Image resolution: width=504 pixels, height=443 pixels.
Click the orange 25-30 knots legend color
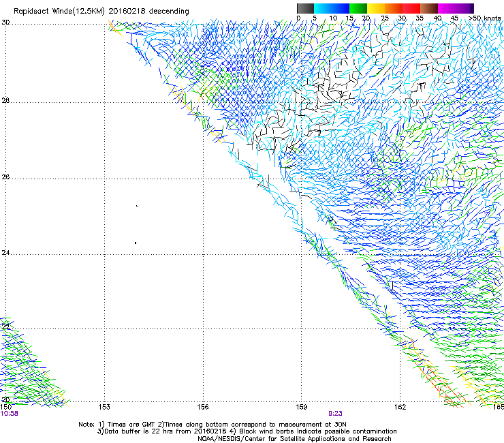394,8
